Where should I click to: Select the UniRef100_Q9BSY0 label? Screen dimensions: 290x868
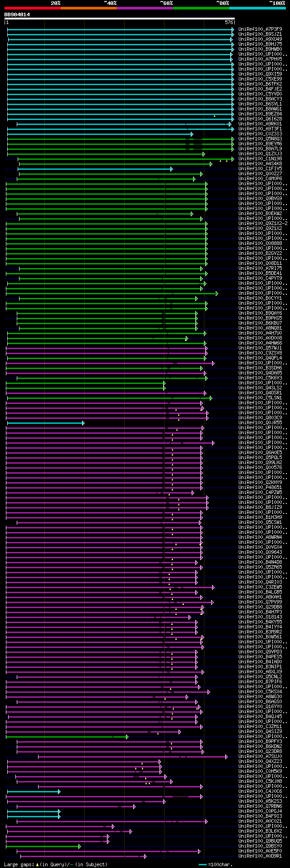coord(260,846)
